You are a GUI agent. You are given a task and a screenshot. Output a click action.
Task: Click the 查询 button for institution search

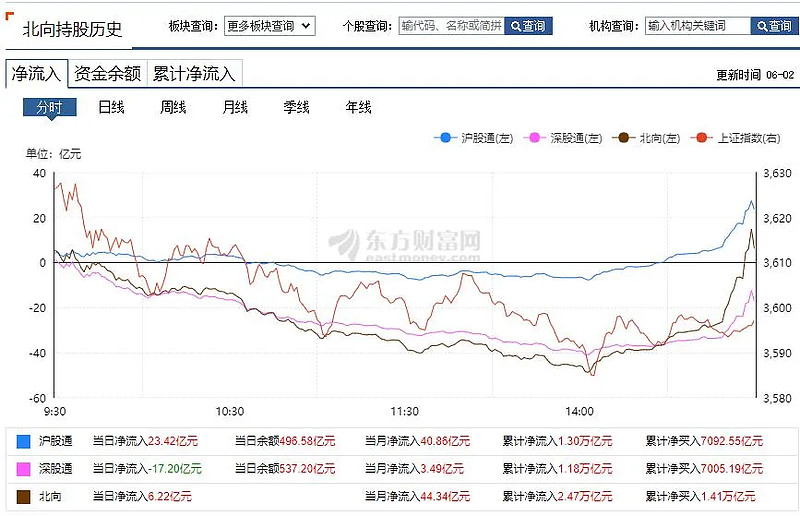click(x=774, y=26)
